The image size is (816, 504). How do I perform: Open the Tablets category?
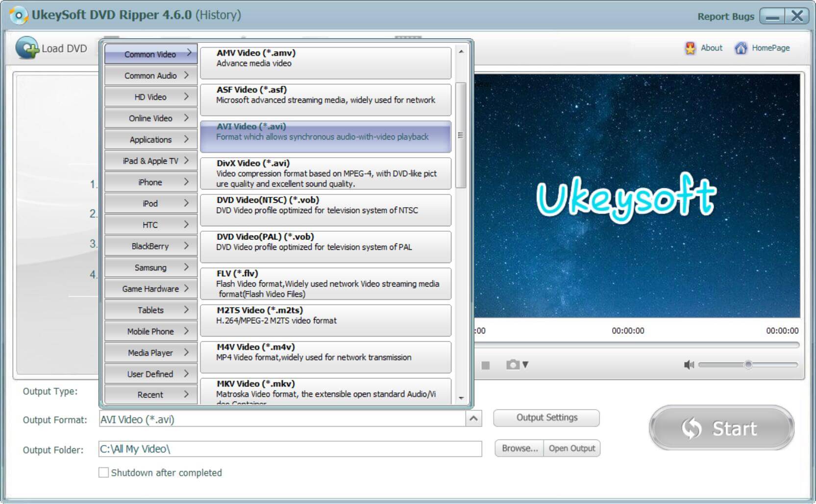pos(151,310)
